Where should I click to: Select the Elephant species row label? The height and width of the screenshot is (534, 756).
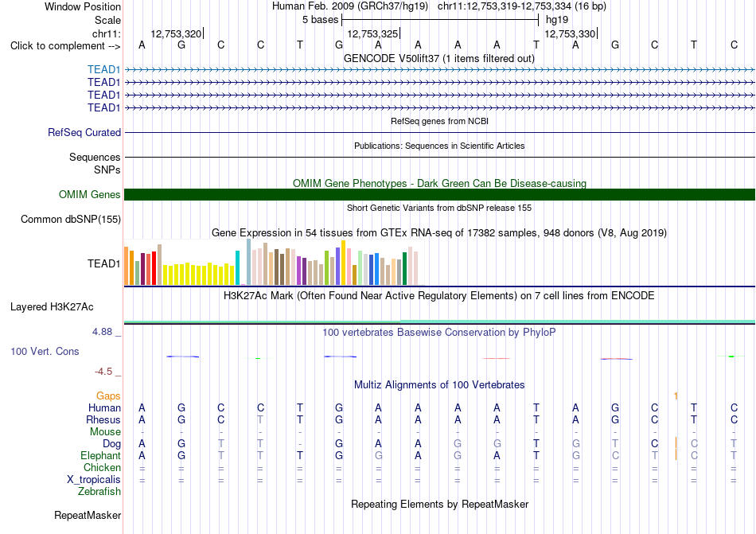tap(100, 455)
